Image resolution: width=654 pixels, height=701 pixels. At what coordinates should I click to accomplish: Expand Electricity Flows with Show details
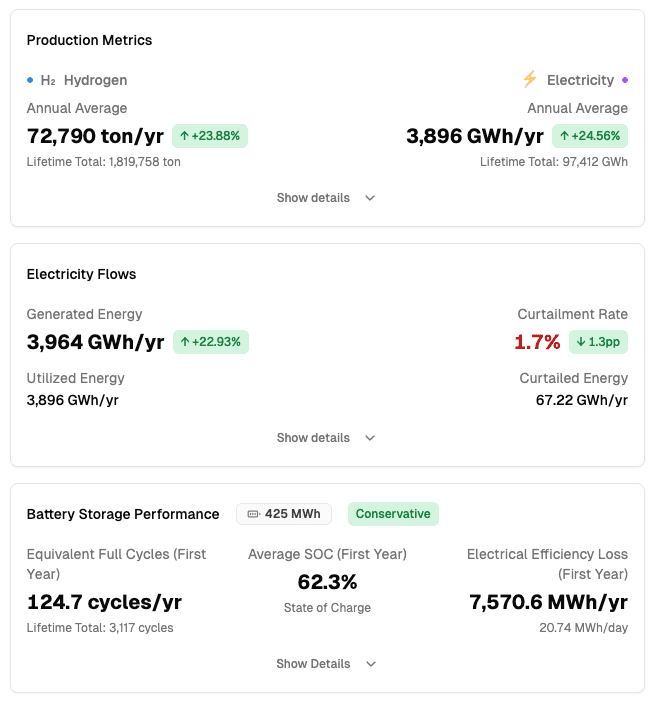(313, 438)
